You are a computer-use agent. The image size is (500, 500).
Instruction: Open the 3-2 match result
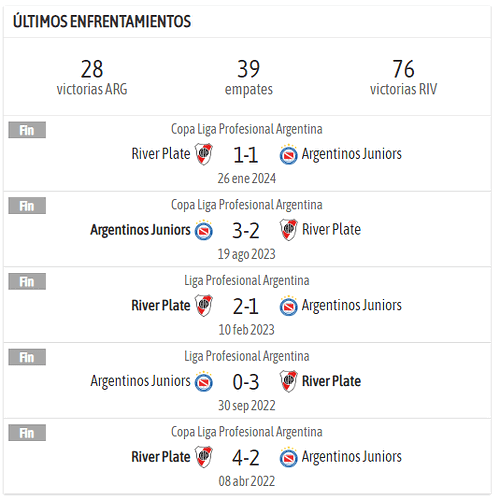[246, 231]
